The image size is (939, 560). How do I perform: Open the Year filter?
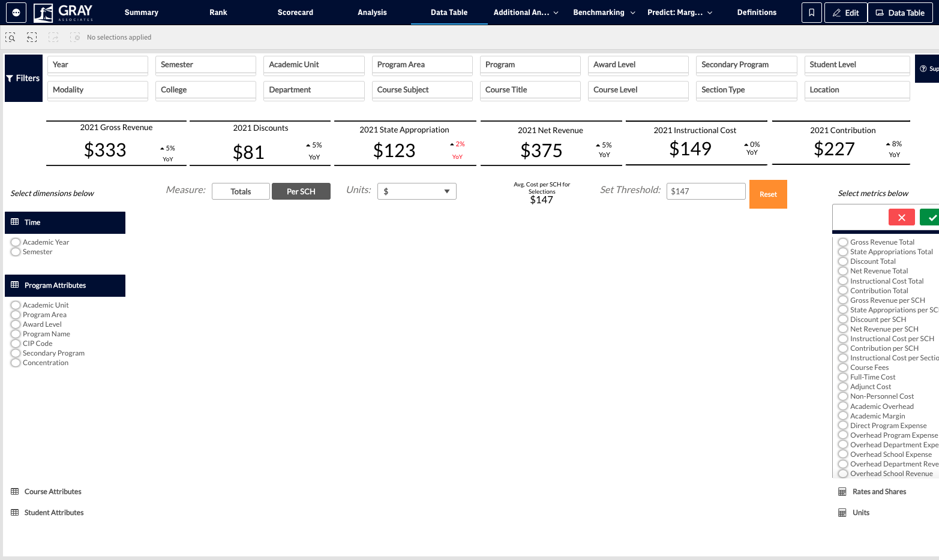pyautogui.click(x=98, y=65)
